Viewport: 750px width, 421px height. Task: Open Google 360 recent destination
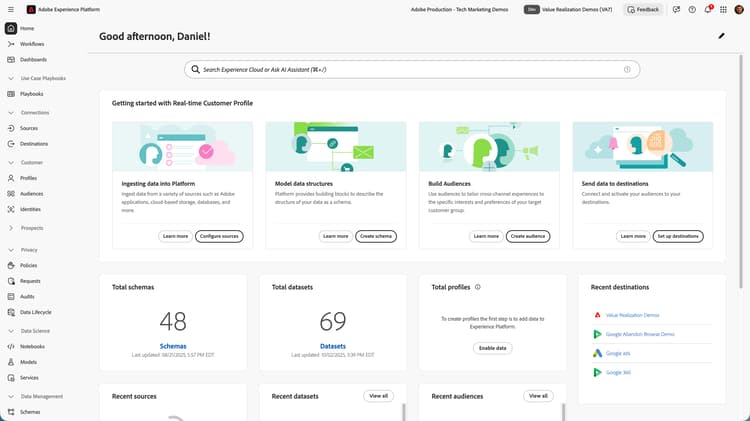(618, 373)
